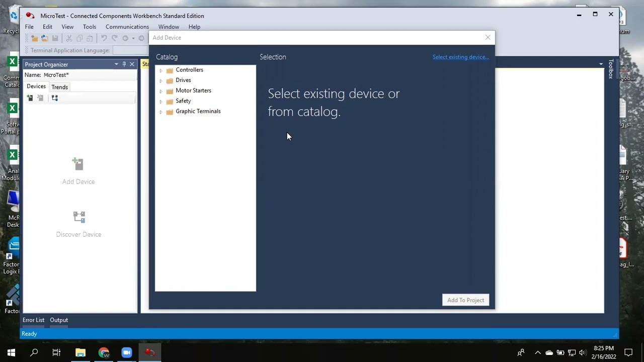The height and width of the screenshot is (362, 644).
Task: Open the Output tab
Action: (x=59, y=320)
